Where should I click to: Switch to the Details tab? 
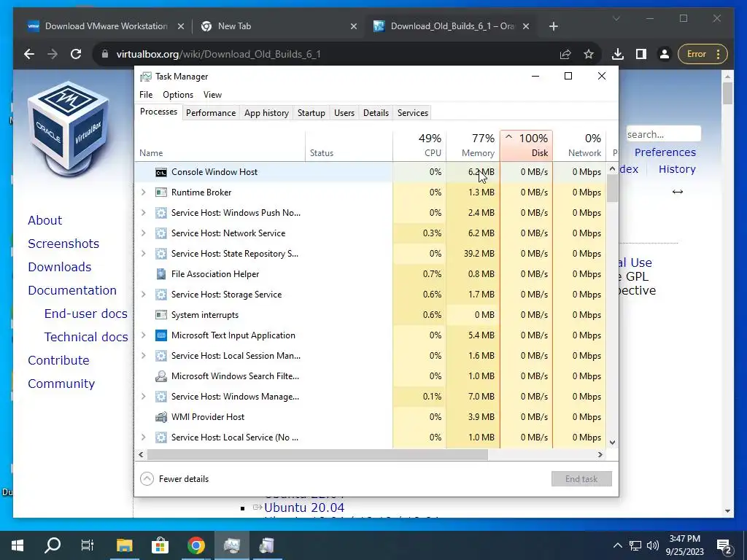[376, 113]
